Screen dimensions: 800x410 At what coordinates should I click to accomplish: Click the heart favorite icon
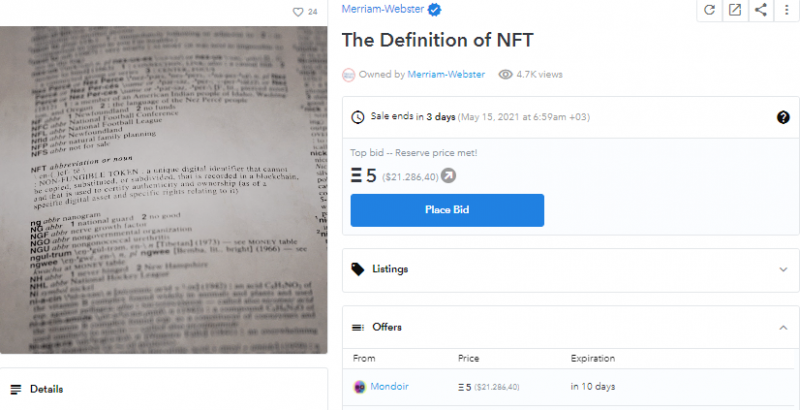tap(297, 12)
